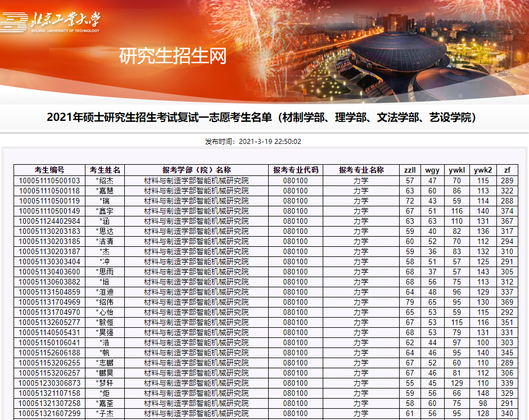
Task: Select candidate number 10005130203183
Action: (49, 232)
